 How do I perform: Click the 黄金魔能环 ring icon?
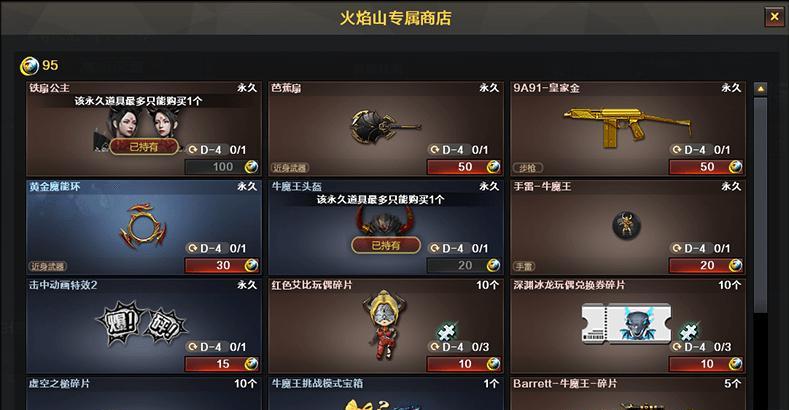click(x=142, y=225)
